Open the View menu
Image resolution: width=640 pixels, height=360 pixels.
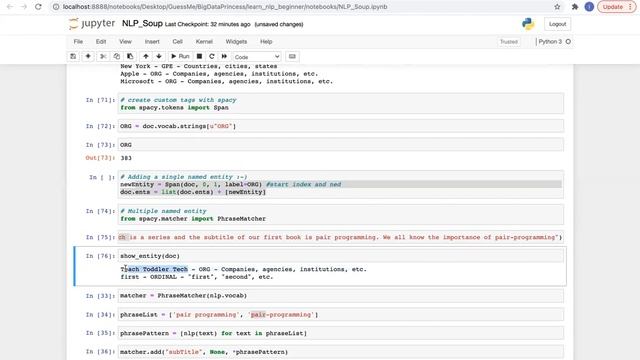(125, 42)
